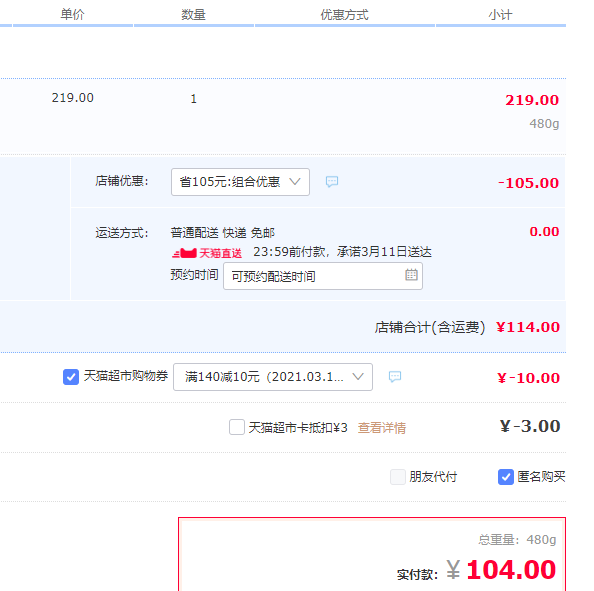Click the 店铺合计 ¥114.00 amount
Viewport: 594px width, 591px height.
(x=528, y=327)
